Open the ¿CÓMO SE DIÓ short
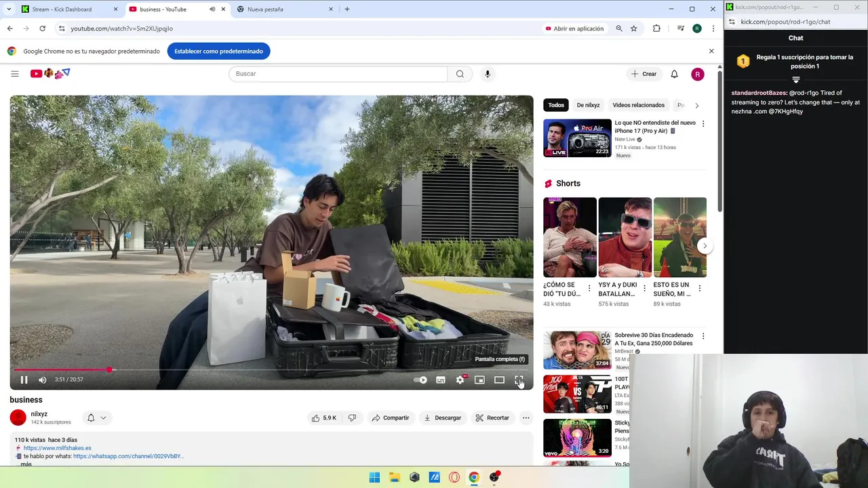868x488 pixels. 570,237
